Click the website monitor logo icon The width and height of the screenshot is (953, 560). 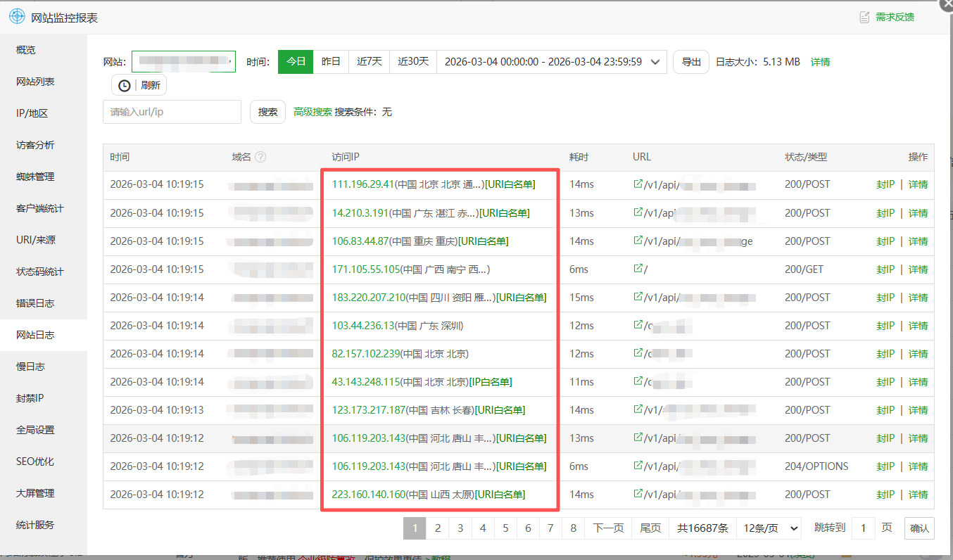tap(16, 17)
